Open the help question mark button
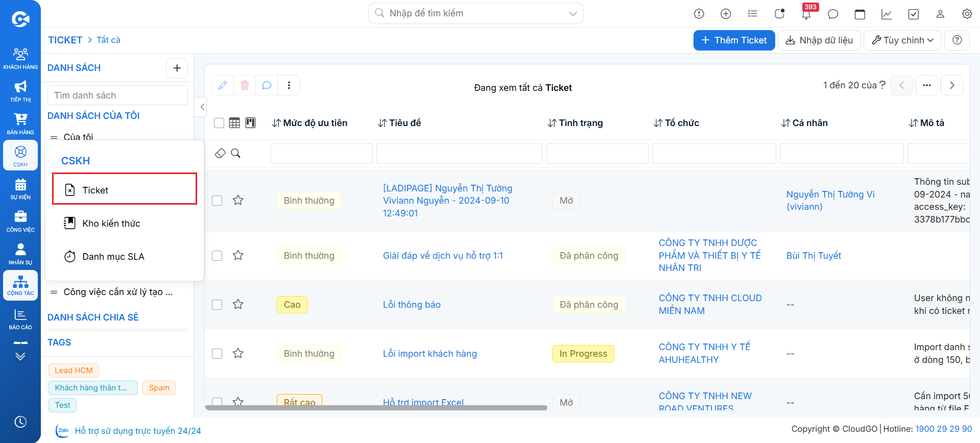980x443 pixels. click(957, 40)
